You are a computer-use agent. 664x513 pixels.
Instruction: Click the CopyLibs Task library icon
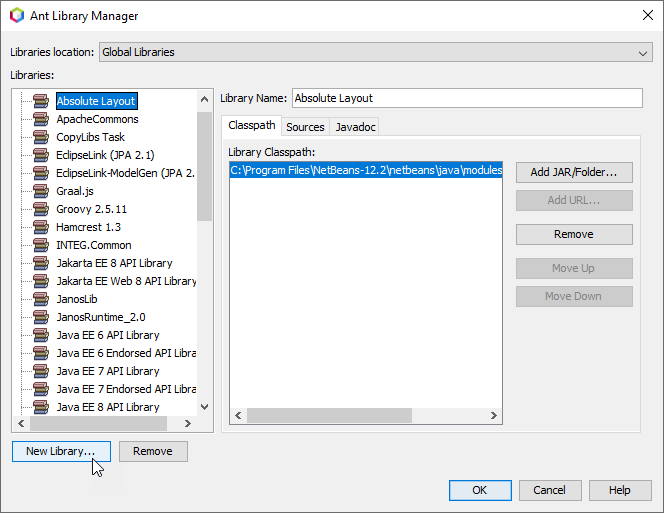point(41,137)
